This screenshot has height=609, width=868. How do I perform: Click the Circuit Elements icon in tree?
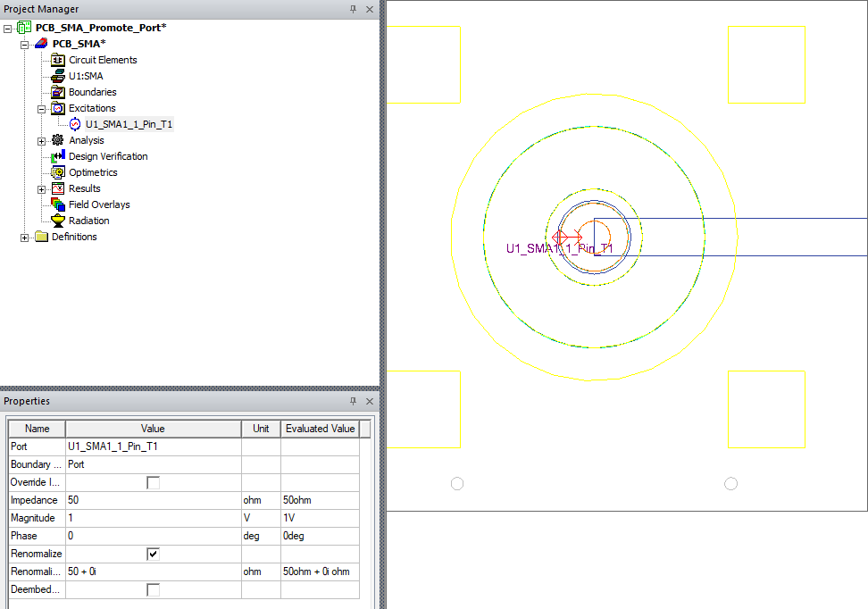[x=59, y=60]
